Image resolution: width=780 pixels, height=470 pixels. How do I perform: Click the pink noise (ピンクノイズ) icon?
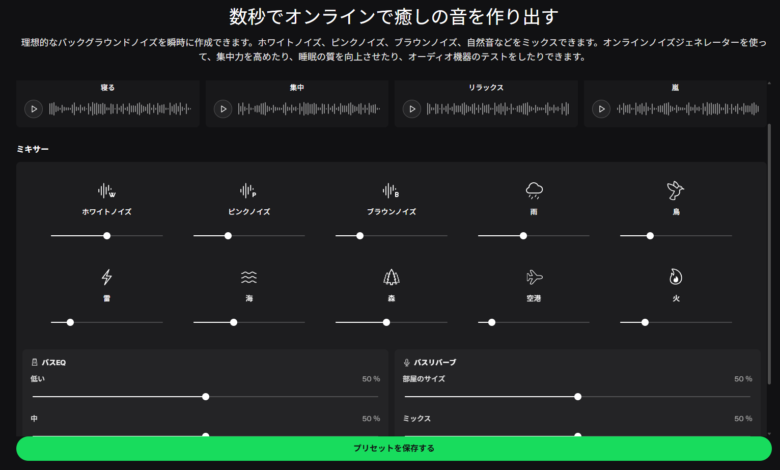click(249, 190)
